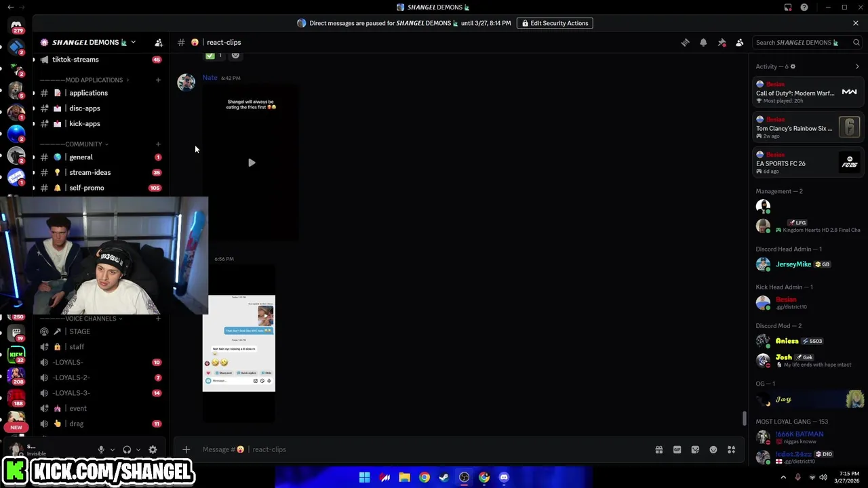Dismiss the DMs paused banner

coord(856,23)
